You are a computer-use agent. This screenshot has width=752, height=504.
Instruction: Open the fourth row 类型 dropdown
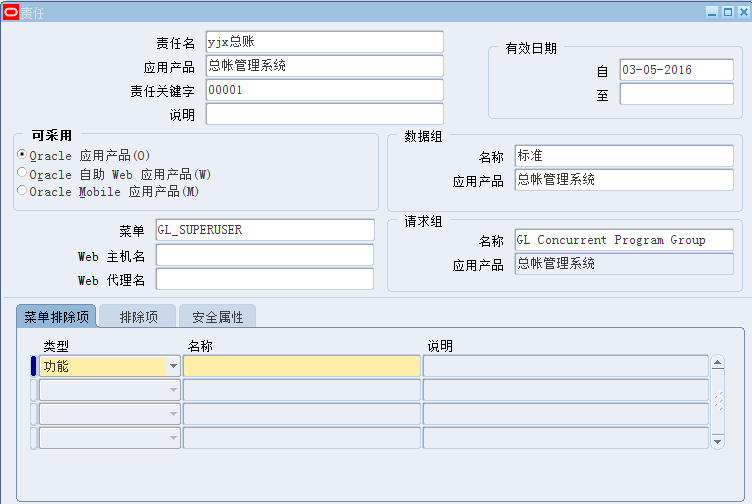[173, 438]
